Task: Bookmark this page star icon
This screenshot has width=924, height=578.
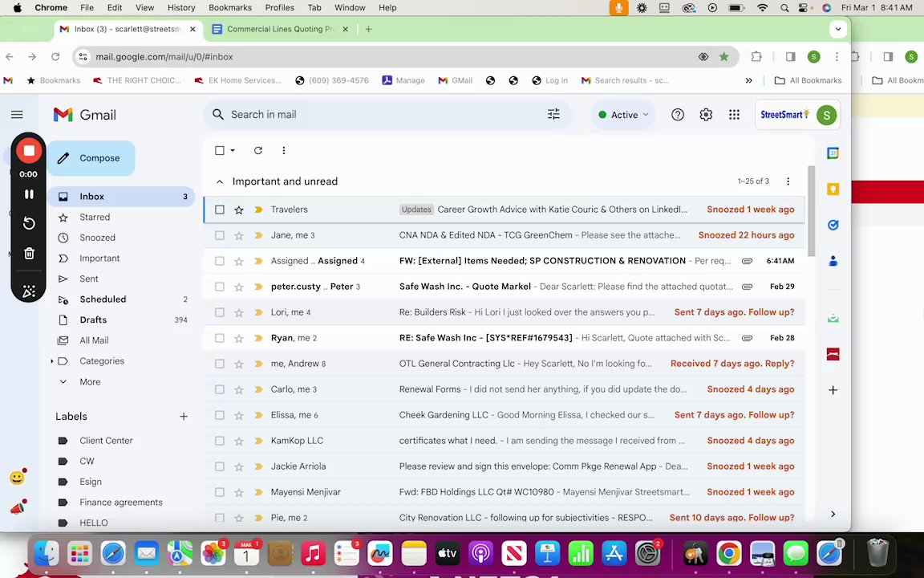Action: coord(723,57)
